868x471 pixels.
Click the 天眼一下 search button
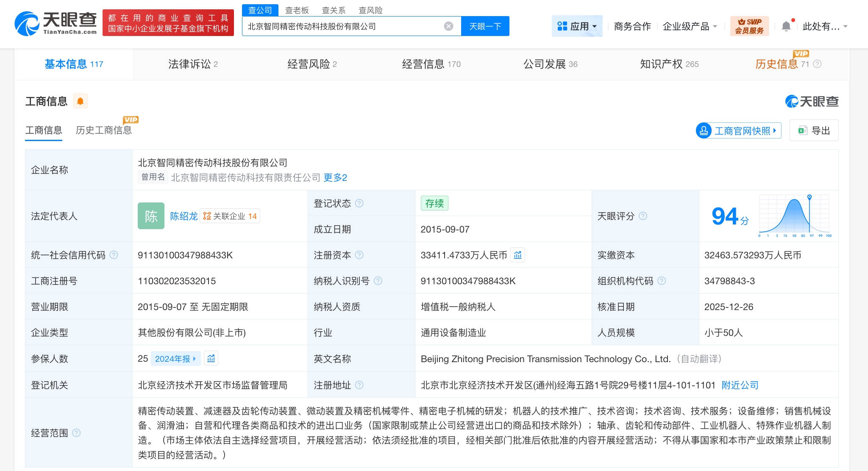pos(485,26)
